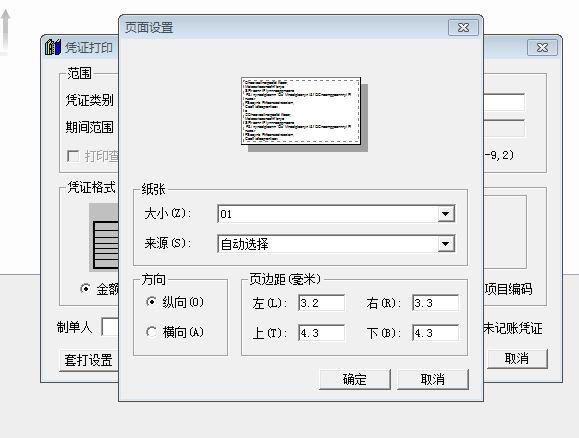Image resolution: width=579 pixels, height=438 pixels.
Task: Click the 01 paper size text box
Action: [328, 214]
